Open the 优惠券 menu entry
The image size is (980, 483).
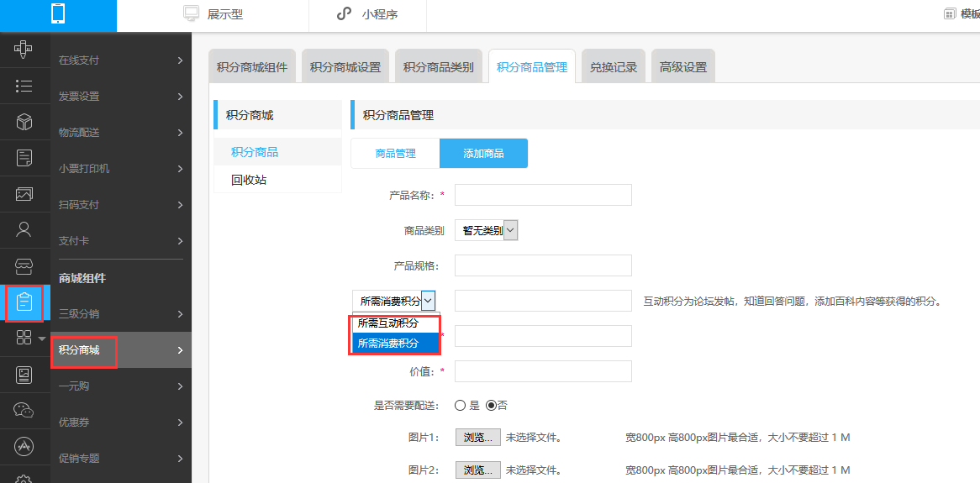[121, 423]
